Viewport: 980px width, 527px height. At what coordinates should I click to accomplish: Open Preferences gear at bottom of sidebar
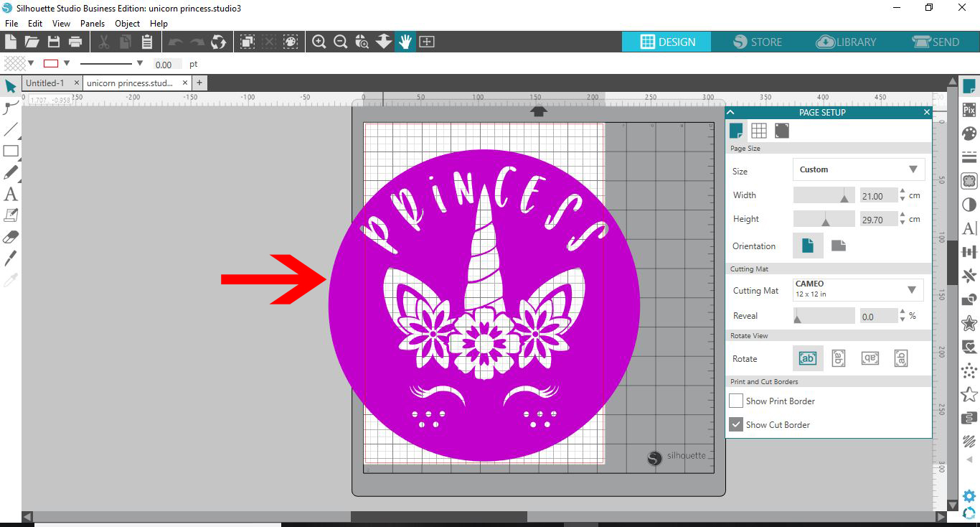click(969, 496)
